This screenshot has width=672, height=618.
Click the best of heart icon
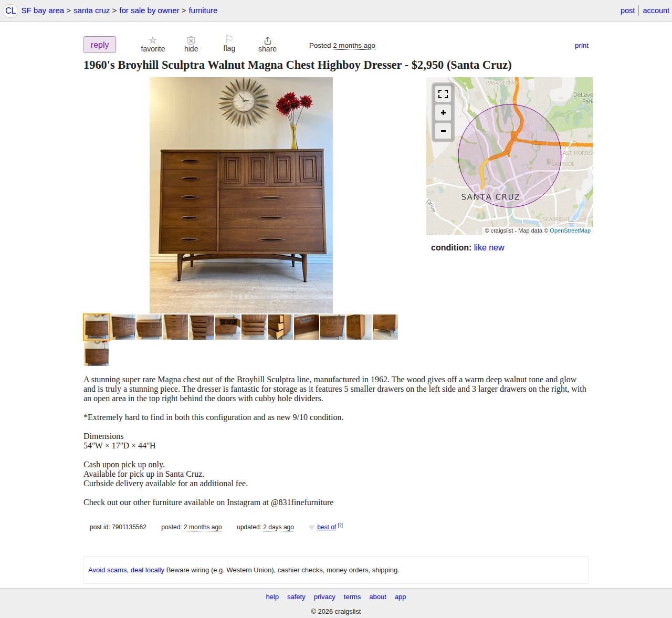point(312,527)
